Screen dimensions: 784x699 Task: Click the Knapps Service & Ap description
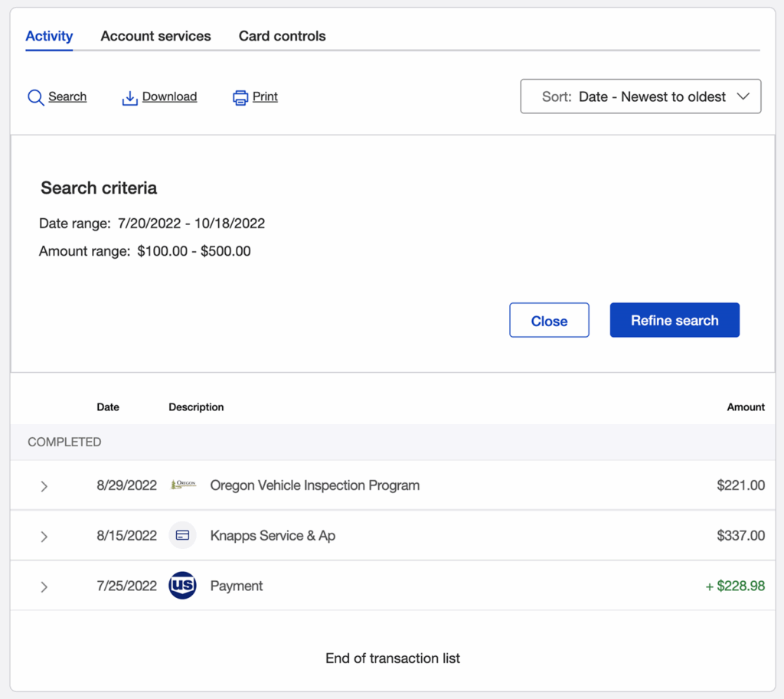click(273, 535)
